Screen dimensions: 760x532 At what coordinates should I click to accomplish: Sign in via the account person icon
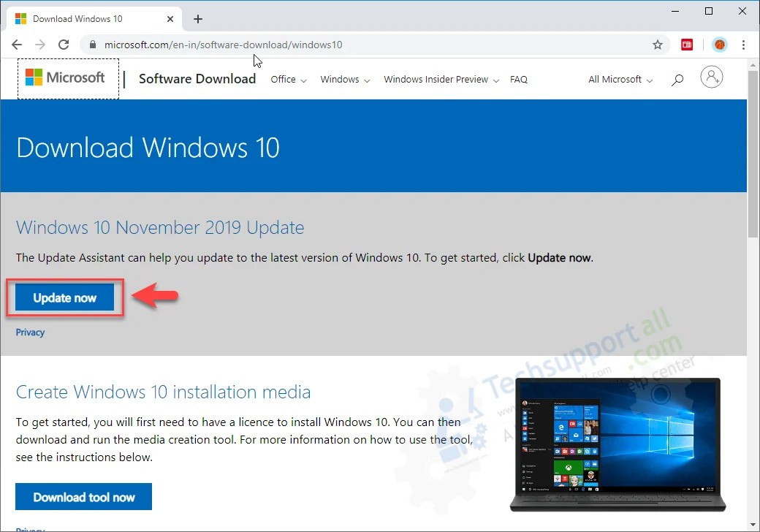(x=712, y=77)
